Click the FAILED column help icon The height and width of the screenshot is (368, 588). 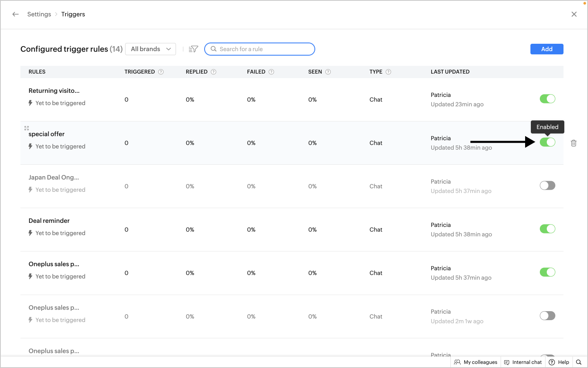coord(271,72)
